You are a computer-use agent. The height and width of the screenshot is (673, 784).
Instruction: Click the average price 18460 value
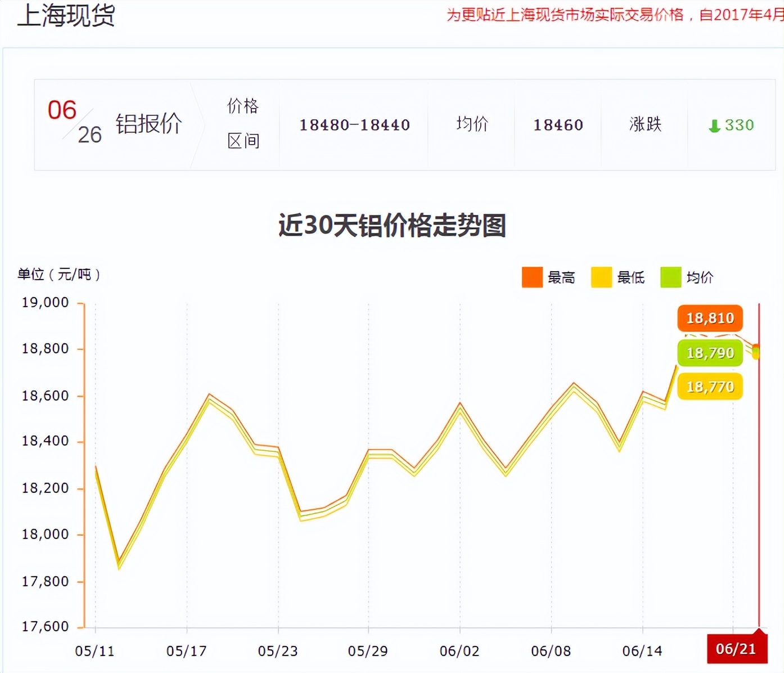[558, 125]
